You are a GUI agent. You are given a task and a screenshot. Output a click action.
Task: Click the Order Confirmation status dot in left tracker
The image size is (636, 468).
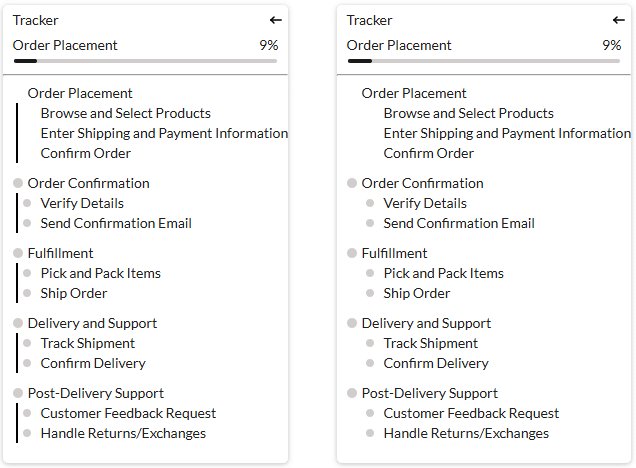tap(18, 183)
